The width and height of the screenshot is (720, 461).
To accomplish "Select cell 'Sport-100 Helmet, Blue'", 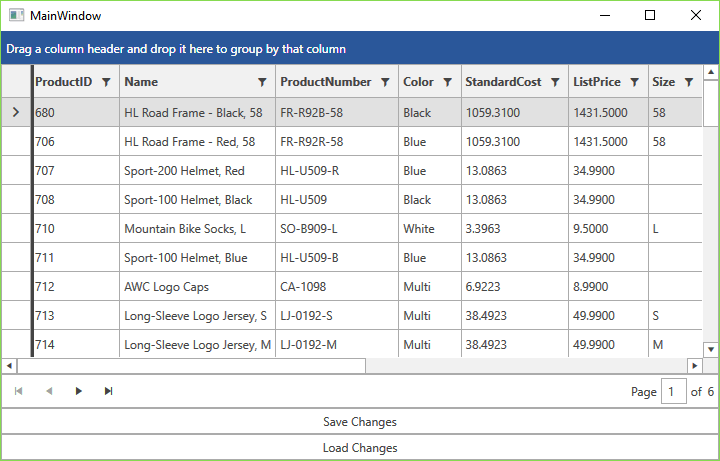I will [197, 257].
